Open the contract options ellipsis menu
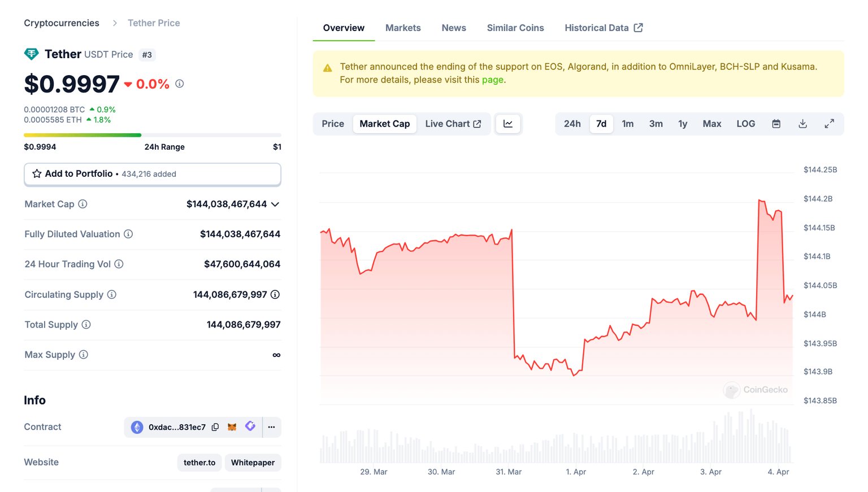This screenshot has width=868, height=492. [x=271, y=427]
